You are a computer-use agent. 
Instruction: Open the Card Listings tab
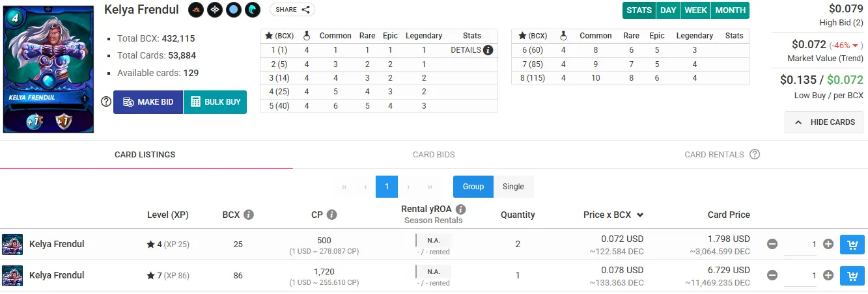(145, 155)
